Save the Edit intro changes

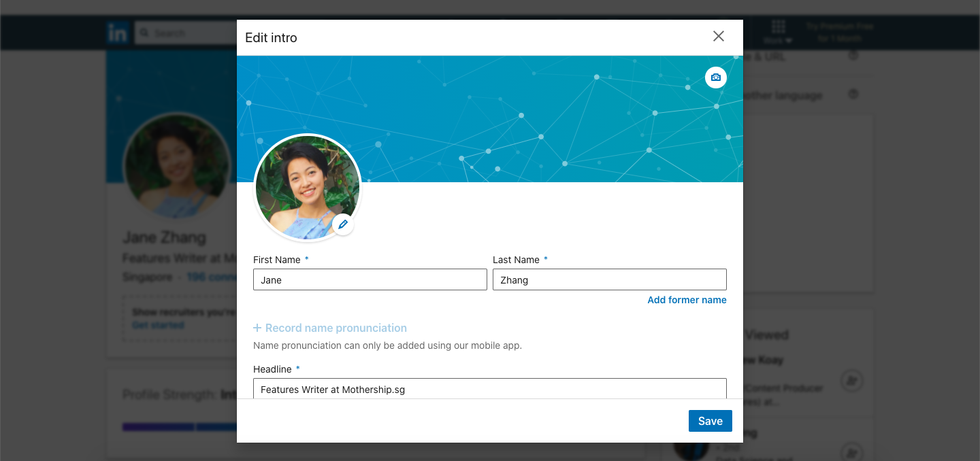coord(710,421)
